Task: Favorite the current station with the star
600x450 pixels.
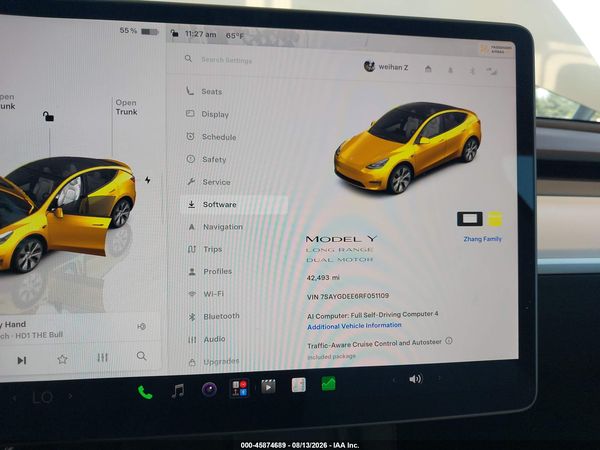Action: pyautogui.click(x=62, y=359)
